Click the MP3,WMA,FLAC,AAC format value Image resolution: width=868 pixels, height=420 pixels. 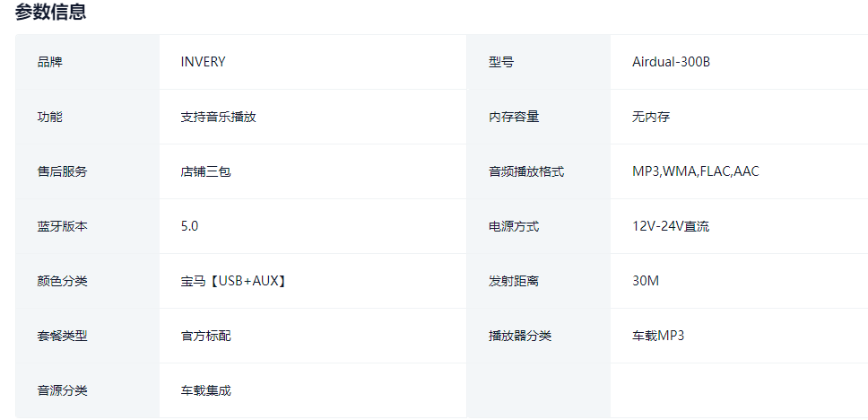696,171
